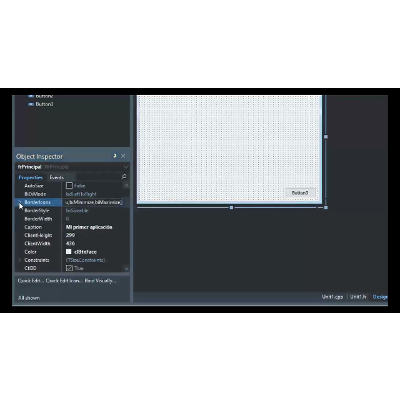The height and width of the screenshot is (400, 400).
Task: Select the BorderStyle value bsSizeable
Action: tap(77, 211)
